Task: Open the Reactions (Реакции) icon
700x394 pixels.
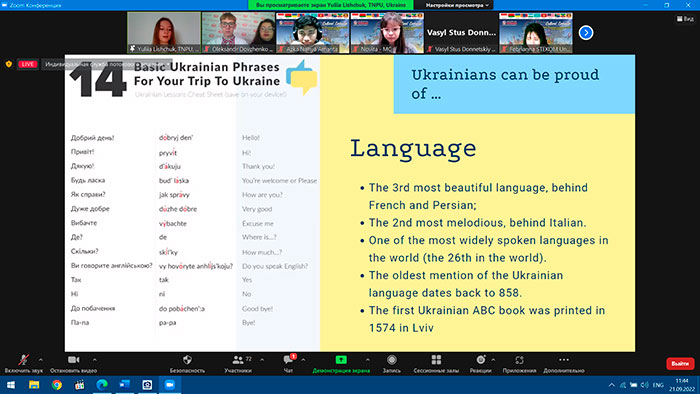Action: (x=480, y=360)
